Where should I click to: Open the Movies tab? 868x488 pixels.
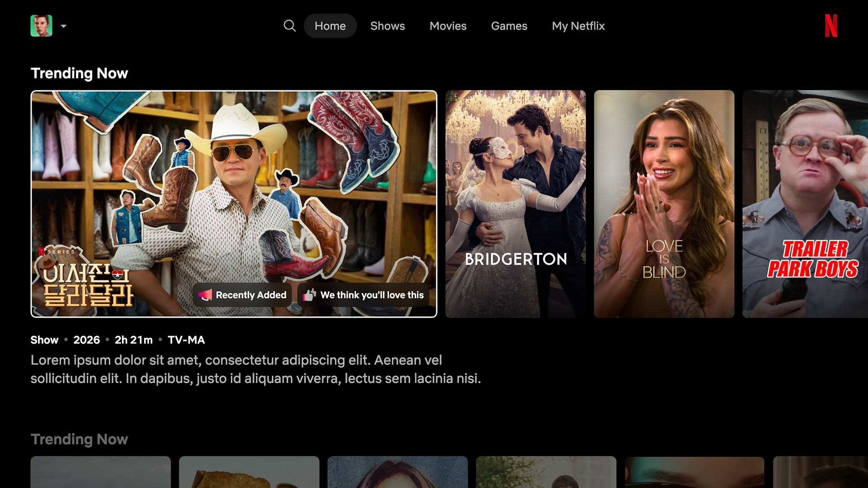coord(448,26)
